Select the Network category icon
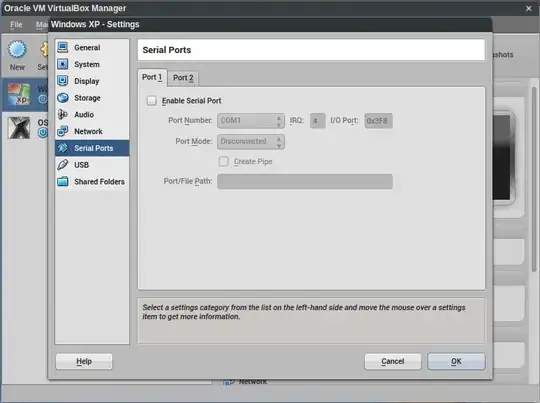This screenshot has width=540, height=403. [x=63, y=131]
